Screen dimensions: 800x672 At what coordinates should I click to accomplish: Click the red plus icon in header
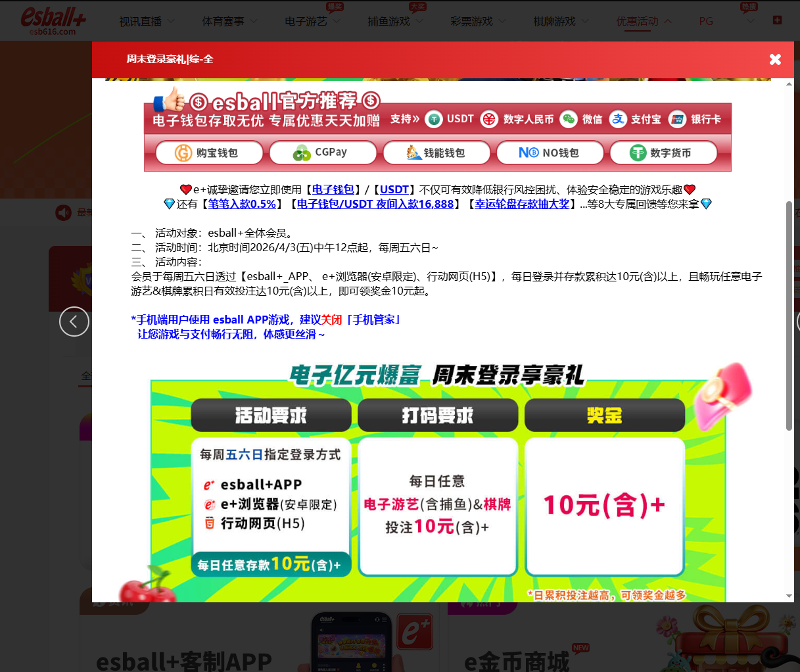click(777, 20)
